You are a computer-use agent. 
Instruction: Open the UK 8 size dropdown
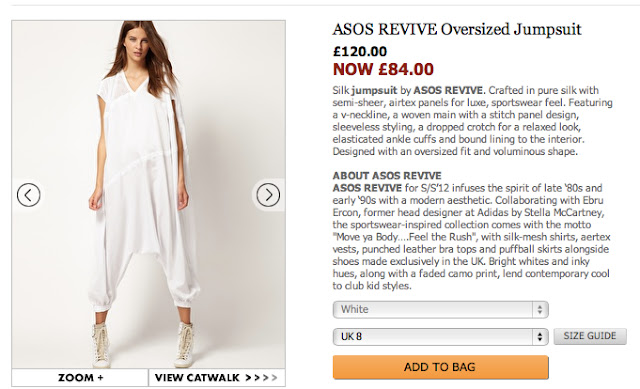[440, 337]
